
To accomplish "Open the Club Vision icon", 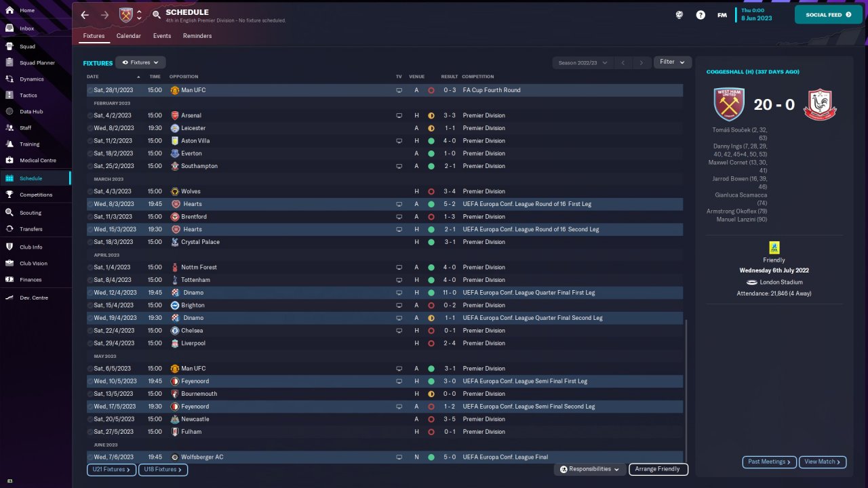I will [9, 264].
